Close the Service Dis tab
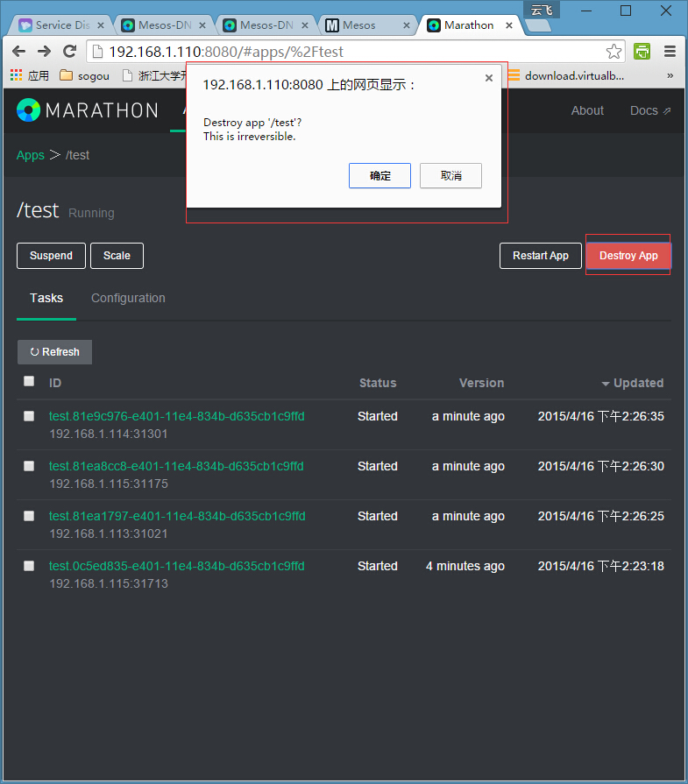Screen dimensions: 688x784 (101, 25)
